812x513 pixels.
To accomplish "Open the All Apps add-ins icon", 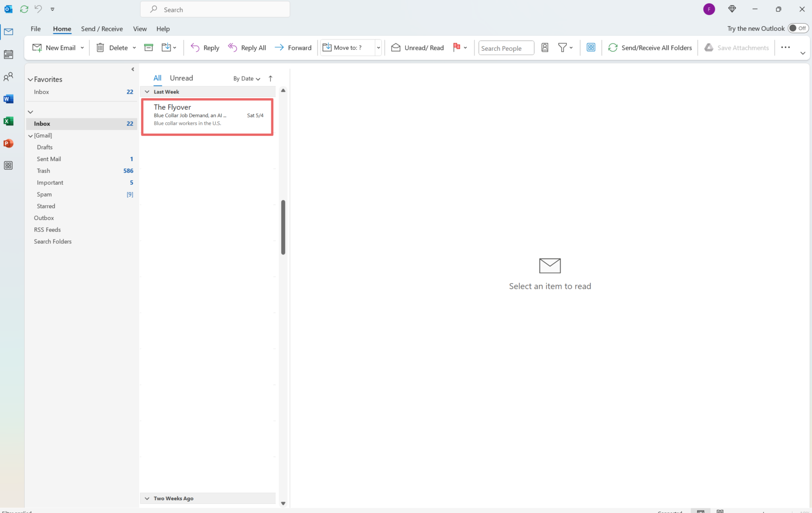I will pos(591,47).
